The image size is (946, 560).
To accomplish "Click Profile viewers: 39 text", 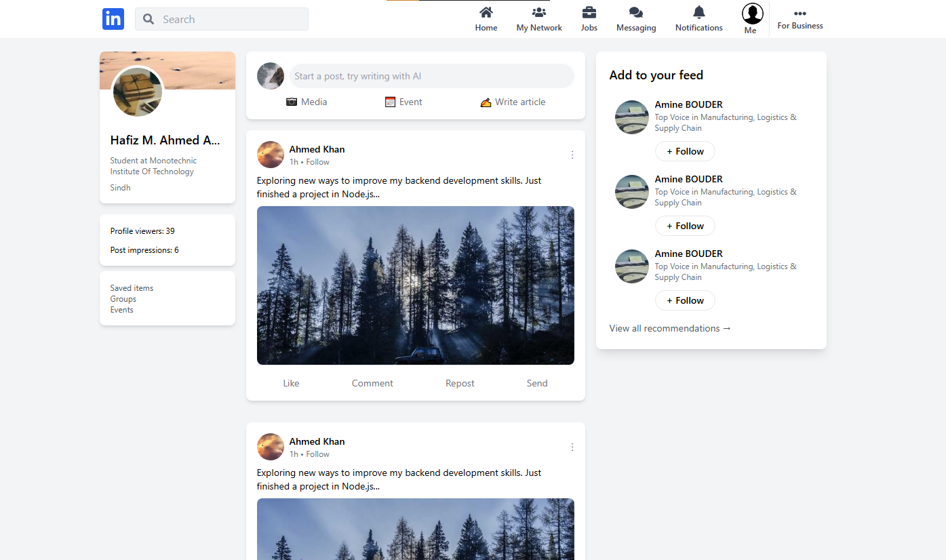I will click(142, 231).
